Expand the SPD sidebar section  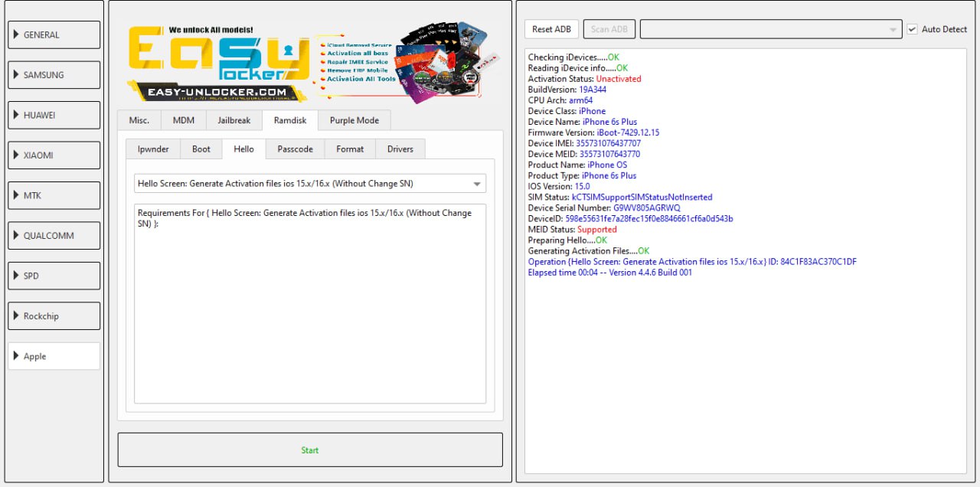click(x=54, y=276)
